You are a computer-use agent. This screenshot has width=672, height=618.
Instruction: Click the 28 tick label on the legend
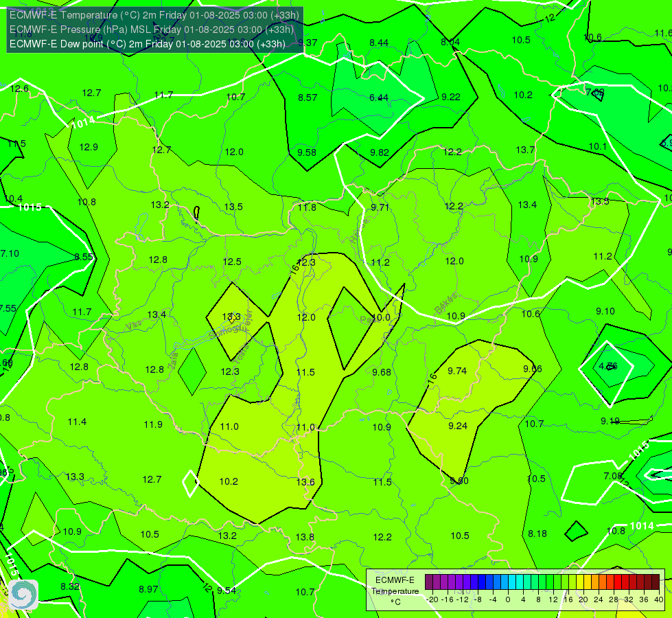pos(614,599)
